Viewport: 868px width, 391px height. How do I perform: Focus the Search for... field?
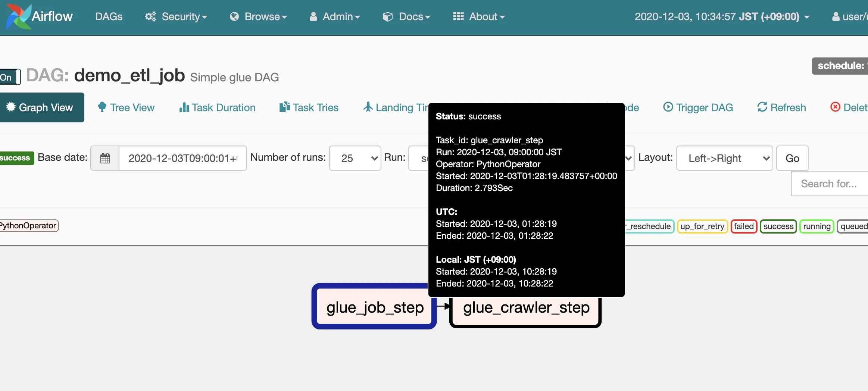830,184
